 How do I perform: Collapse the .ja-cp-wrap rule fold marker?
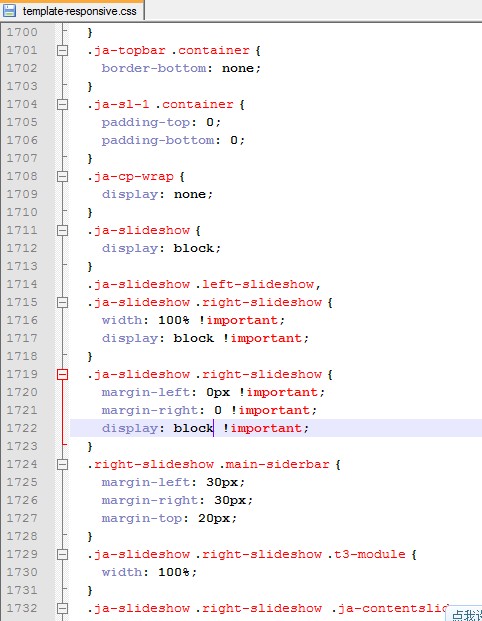63,177
